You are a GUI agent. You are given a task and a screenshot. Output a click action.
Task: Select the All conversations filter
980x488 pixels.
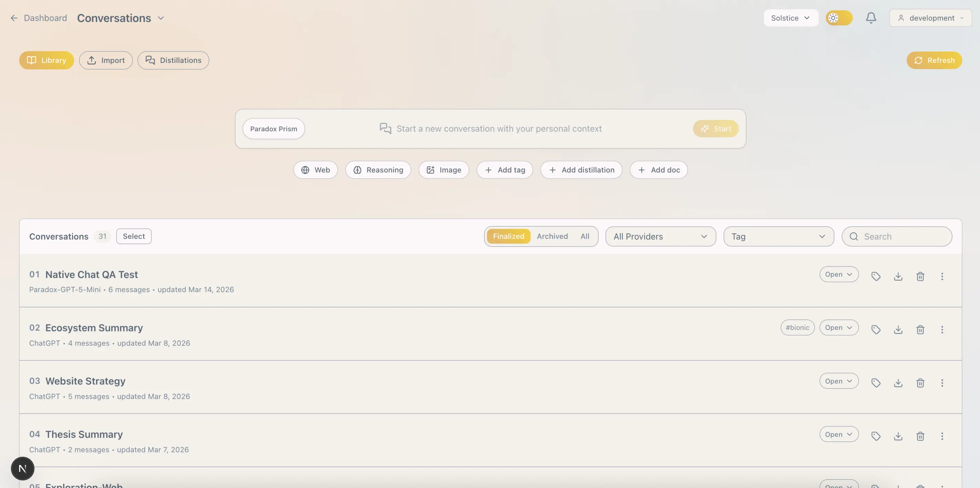[585, 236]
